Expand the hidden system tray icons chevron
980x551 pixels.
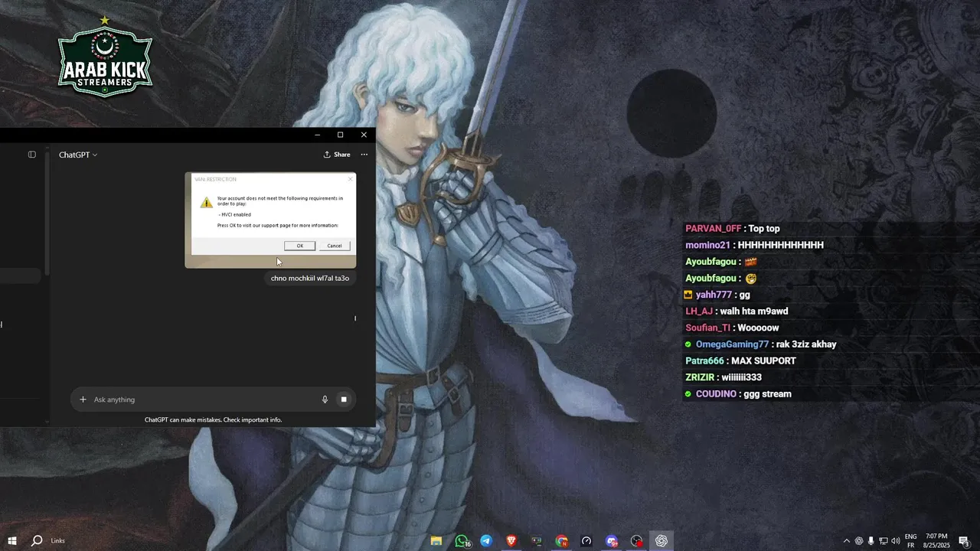pos(847,541)
